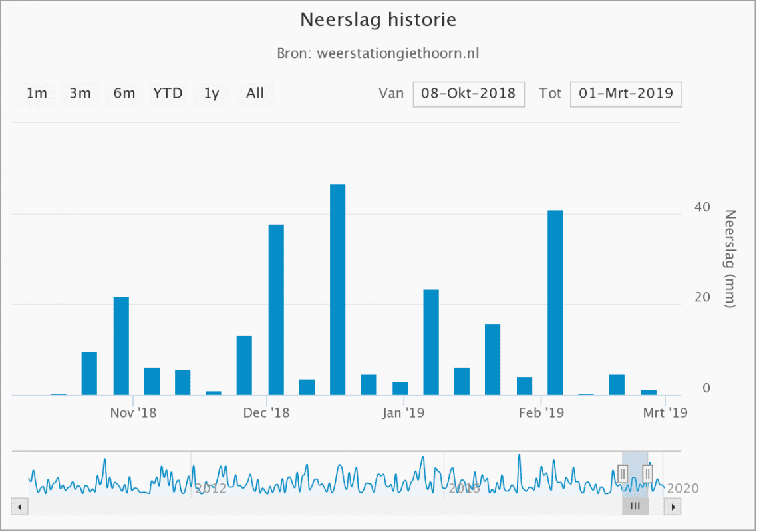Edit the Tot end date field
Viewport: 757px width, 532px height.
(625, 94)
